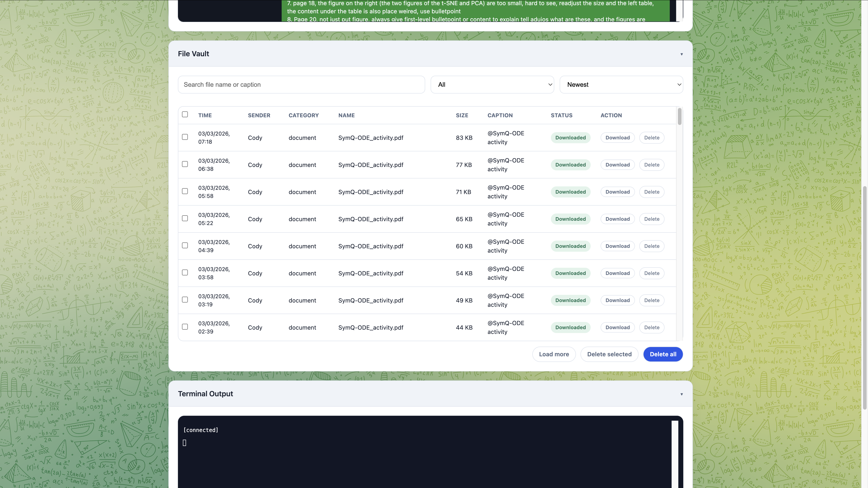Download the 54 KB file from 03:58

click(617, 273)
